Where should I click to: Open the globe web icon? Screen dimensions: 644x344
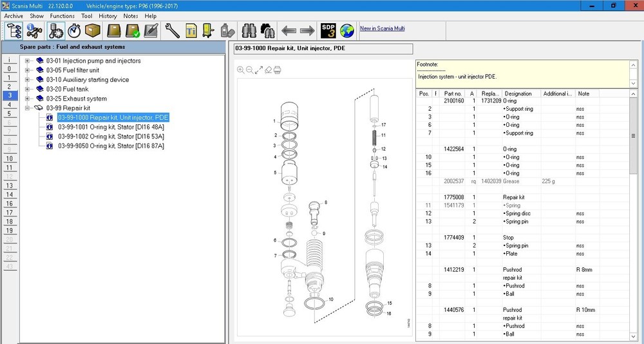pyautogui.click(x=347, y=31)
